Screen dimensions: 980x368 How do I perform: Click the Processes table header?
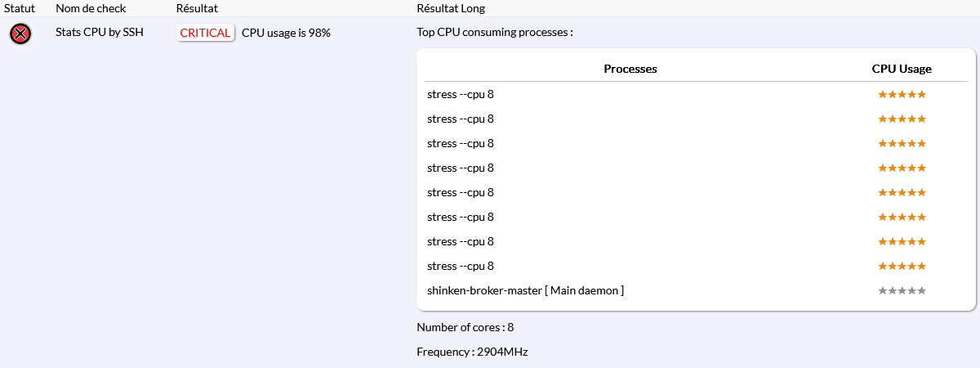(630, 69)
